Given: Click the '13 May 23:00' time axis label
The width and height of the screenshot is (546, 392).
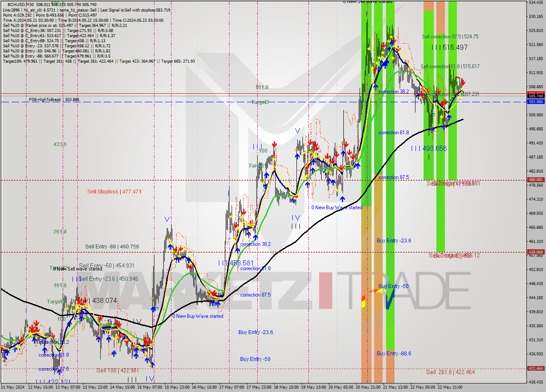Looking at the screenshot, I should click(x=96, y=388).
